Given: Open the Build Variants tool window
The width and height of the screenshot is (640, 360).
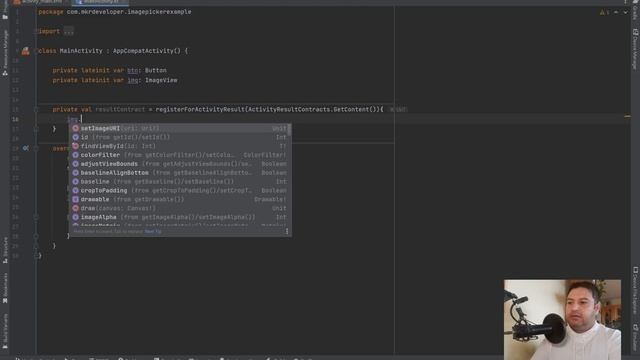Looking at the screenshot, I should pos(5,331).
